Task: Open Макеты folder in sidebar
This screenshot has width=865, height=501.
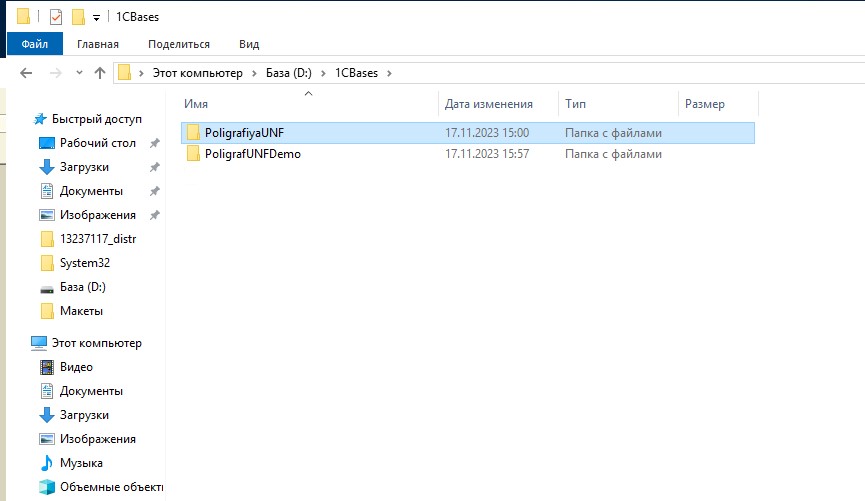Action: click(x=81, y=311)
